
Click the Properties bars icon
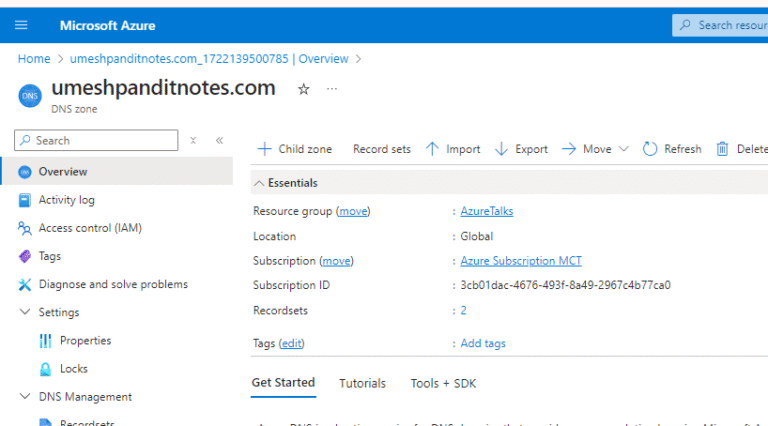tap(46, 340)
